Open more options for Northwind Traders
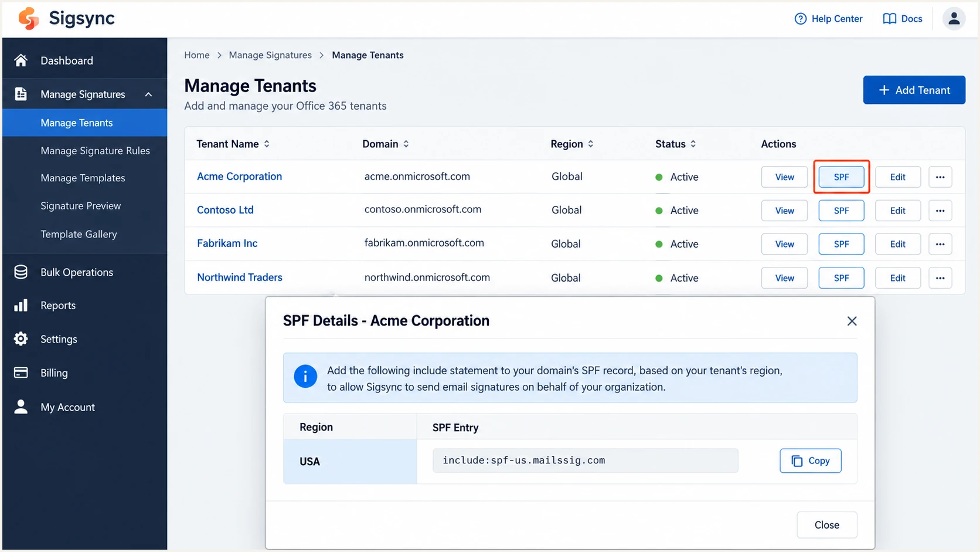The image size is (980, 552). [x=940, y=278]
